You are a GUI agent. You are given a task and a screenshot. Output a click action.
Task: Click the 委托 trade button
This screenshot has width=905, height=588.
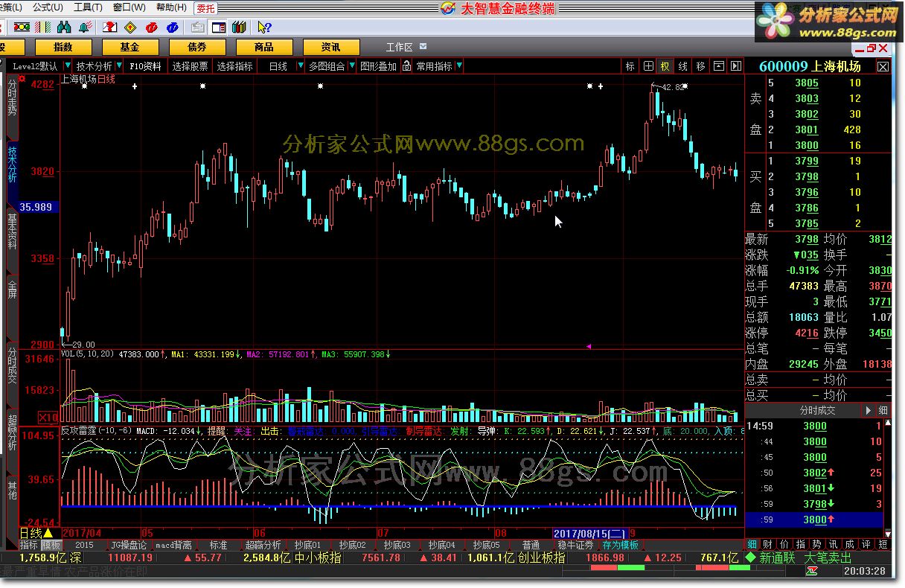click(x=206, y=8)
